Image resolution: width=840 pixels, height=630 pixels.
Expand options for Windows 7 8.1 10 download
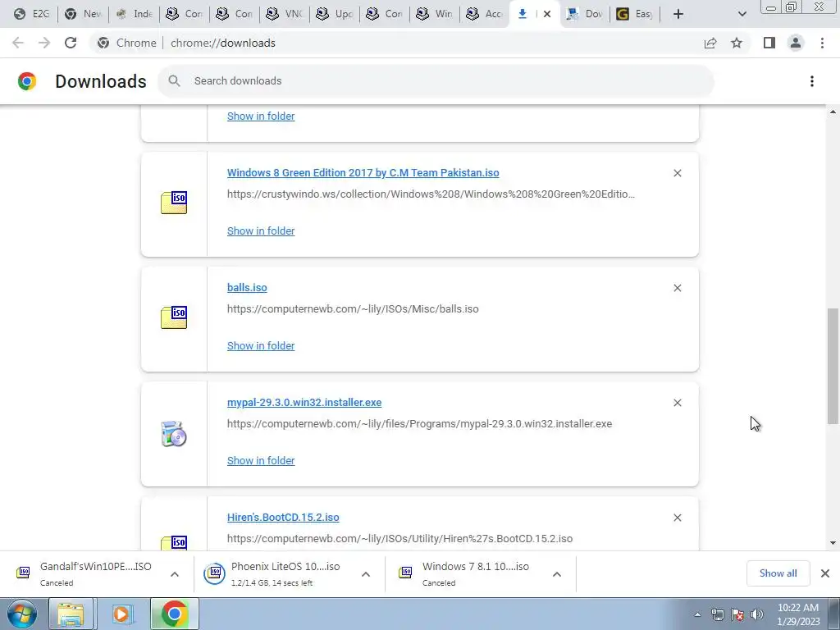(x=557, y=574)
